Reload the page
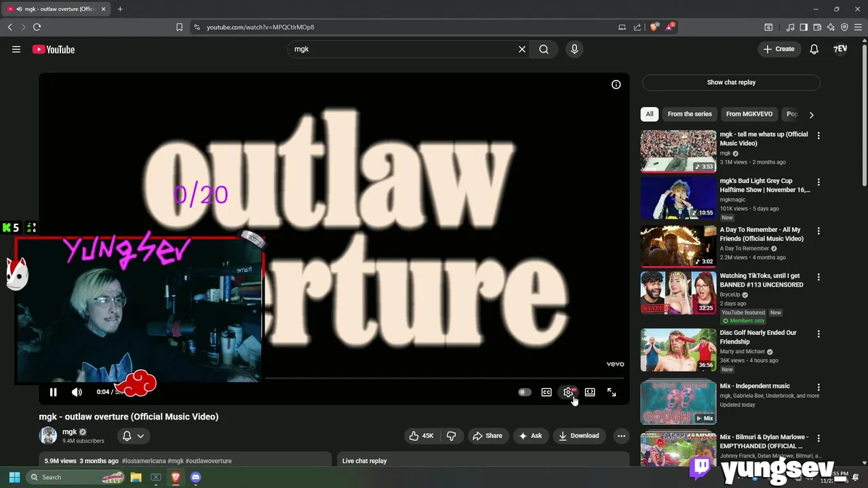868x488 pixels. 37,27
